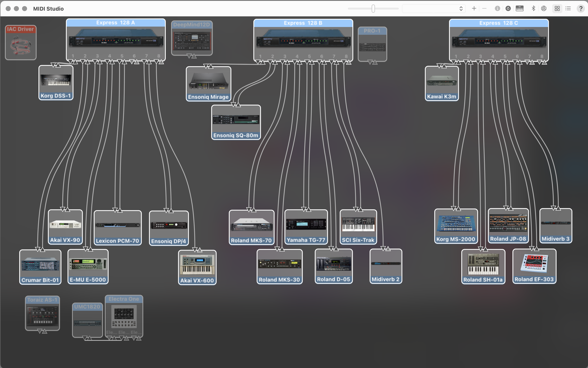
Task: Select the Kawai K3m device
Action: pos(442,83)
